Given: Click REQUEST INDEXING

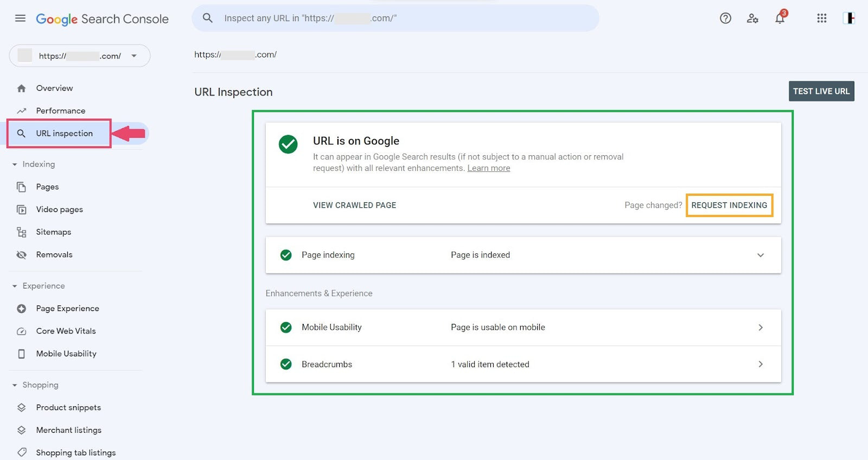Looking at the screenshot, I should [x=729, y=205].
